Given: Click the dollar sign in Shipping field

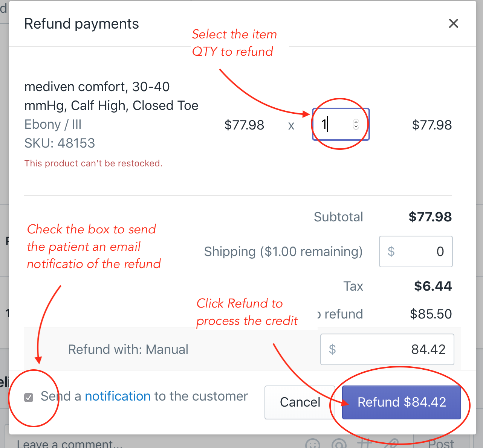Looking at the screenshot, I should click(x=391, y=251).
